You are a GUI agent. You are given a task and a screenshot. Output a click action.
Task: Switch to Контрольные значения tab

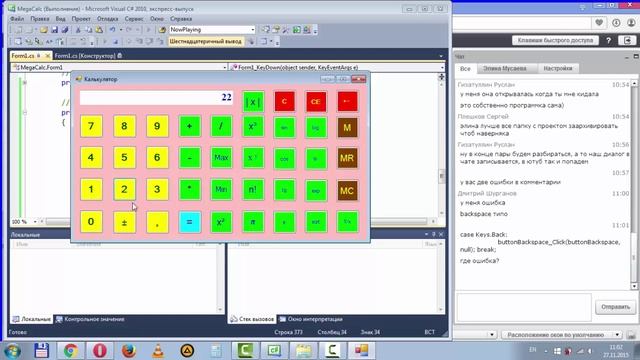[90, 319]
